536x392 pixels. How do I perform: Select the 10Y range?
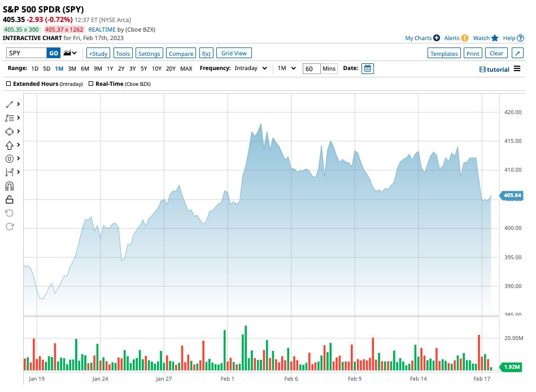coord(156,69)
